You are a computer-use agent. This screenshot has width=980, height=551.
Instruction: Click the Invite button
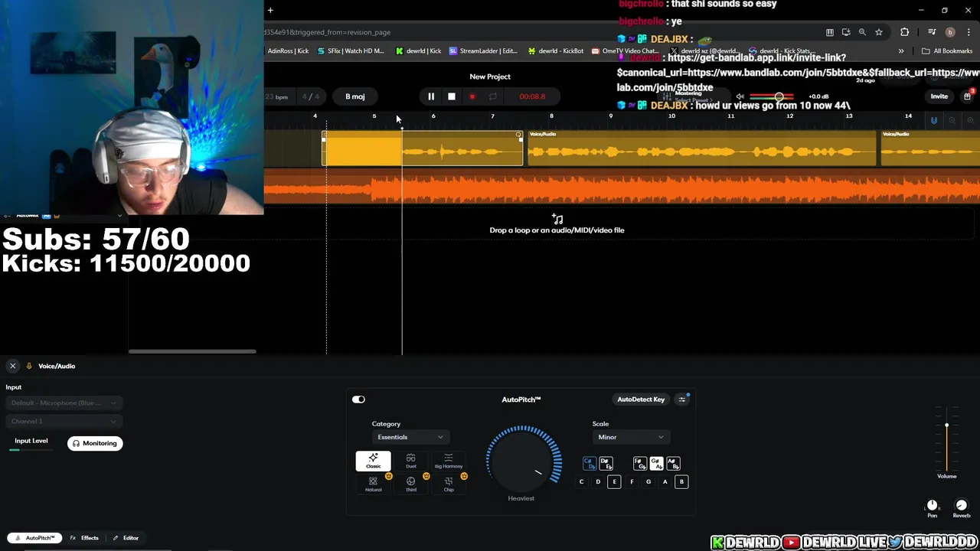(939, 96)
